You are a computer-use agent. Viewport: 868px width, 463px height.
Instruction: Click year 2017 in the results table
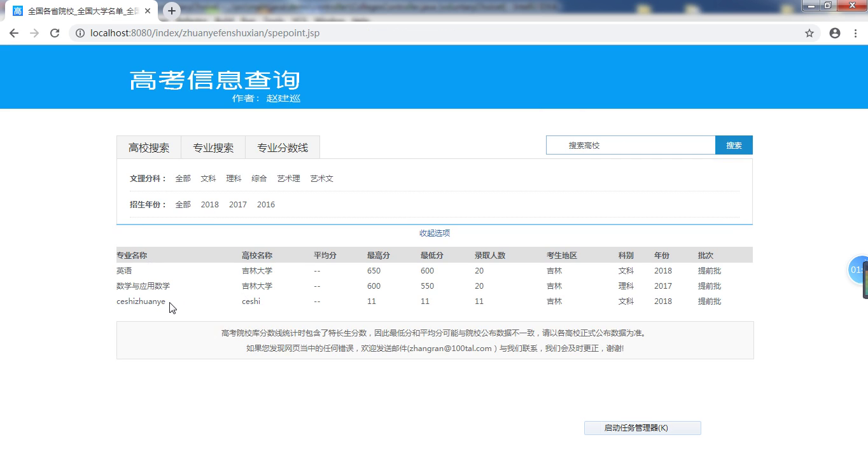[x=663, y=286]
